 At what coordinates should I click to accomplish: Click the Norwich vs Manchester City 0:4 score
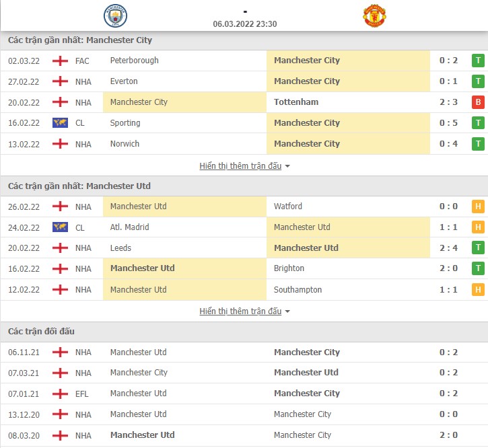pos(448,144)
